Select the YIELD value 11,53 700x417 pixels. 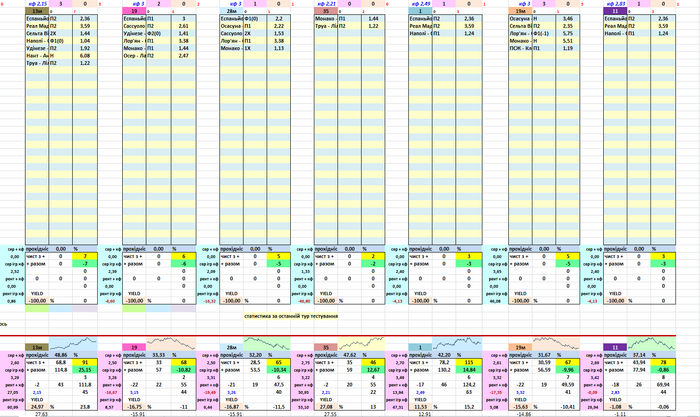pos(421,407)
